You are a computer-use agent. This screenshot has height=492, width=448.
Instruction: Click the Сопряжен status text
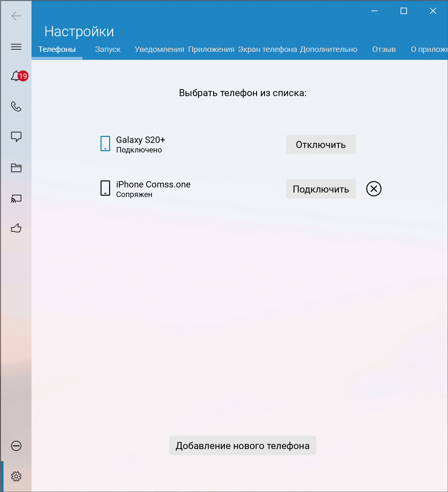pyautogui.click(x=134, y=194)
